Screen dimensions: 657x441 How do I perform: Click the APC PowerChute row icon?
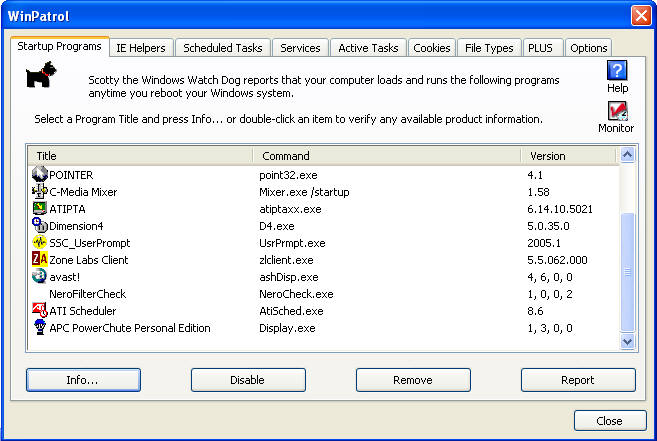point(40,327)
